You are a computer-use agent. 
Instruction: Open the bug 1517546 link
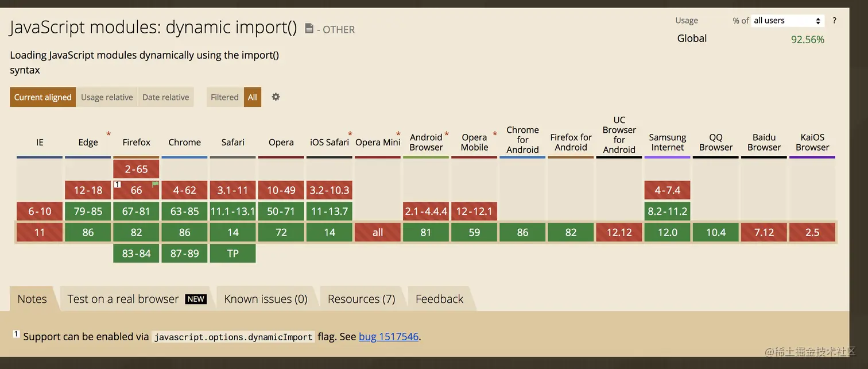click(x=389, y=337)
